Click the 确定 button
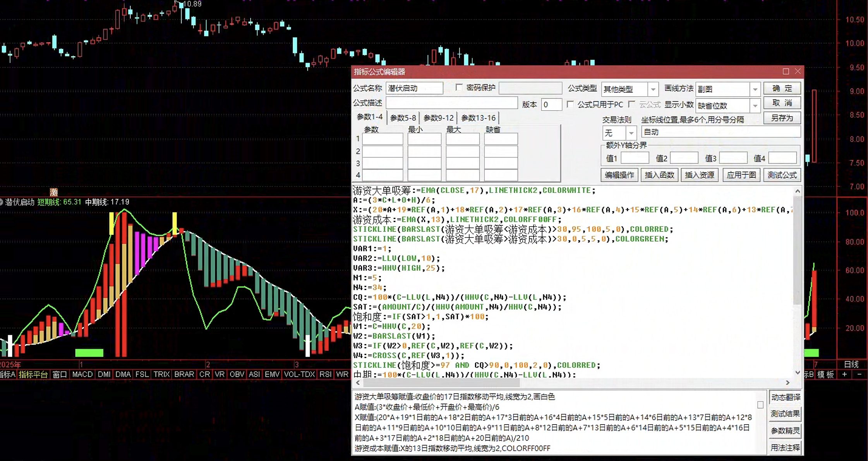The width and height of the screenshot is (868, 461). coord(782,89)
